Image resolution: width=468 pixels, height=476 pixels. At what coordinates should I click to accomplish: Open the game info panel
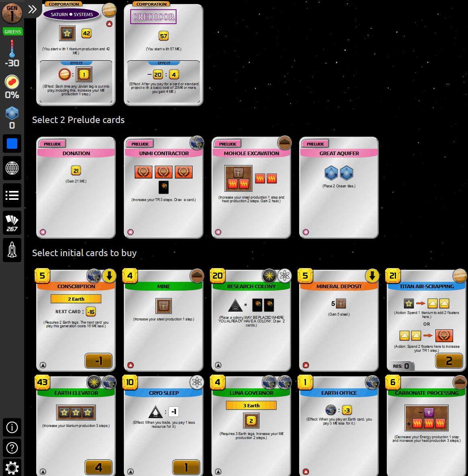point(12,427)
